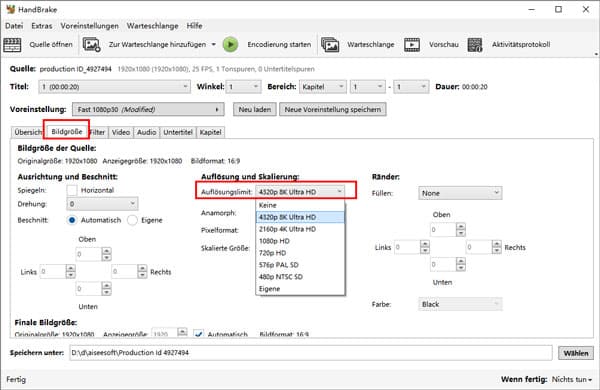Switch to the Untertitel tab
This screenshot has width=600, height=390.
178,132
